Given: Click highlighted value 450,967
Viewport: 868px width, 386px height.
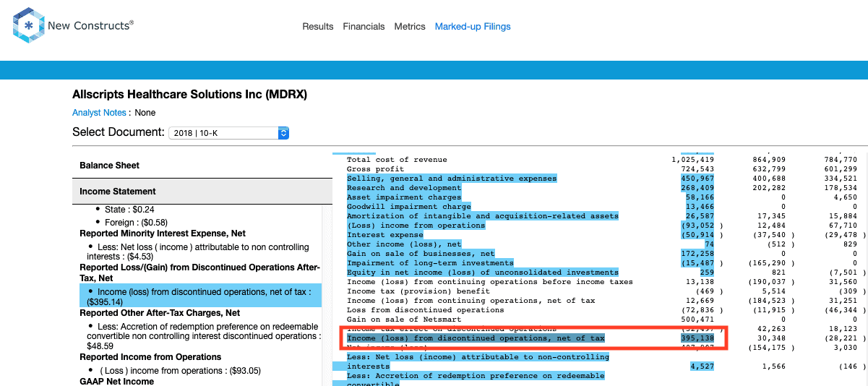Looking at the screenshot, I should click(x=697, y=179).
